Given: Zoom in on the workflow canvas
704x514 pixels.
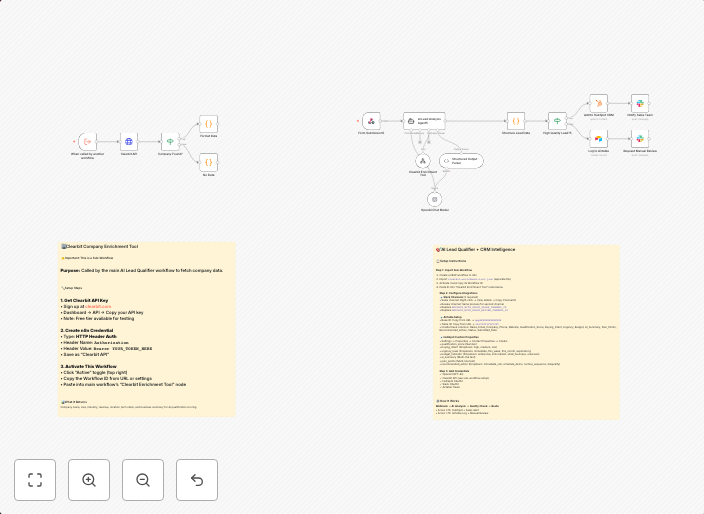Looking at the screenshot, I should point(89,480).
